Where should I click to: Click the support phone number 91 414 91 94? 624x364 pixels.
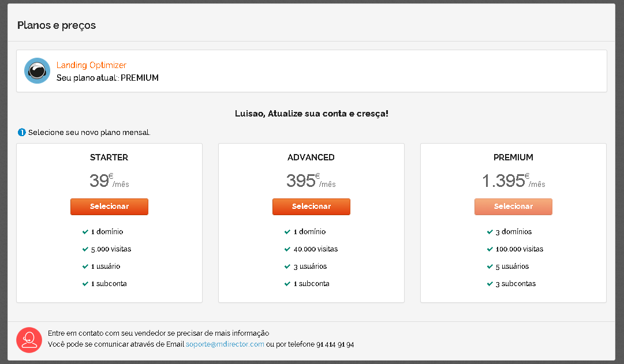pos(335,344)
